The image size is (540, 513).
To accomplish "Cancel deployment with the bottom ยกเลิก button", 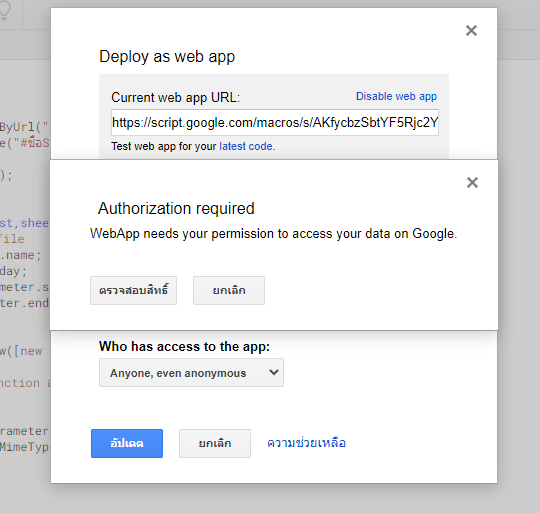I will pyautogui.click(x=215, y=443).
